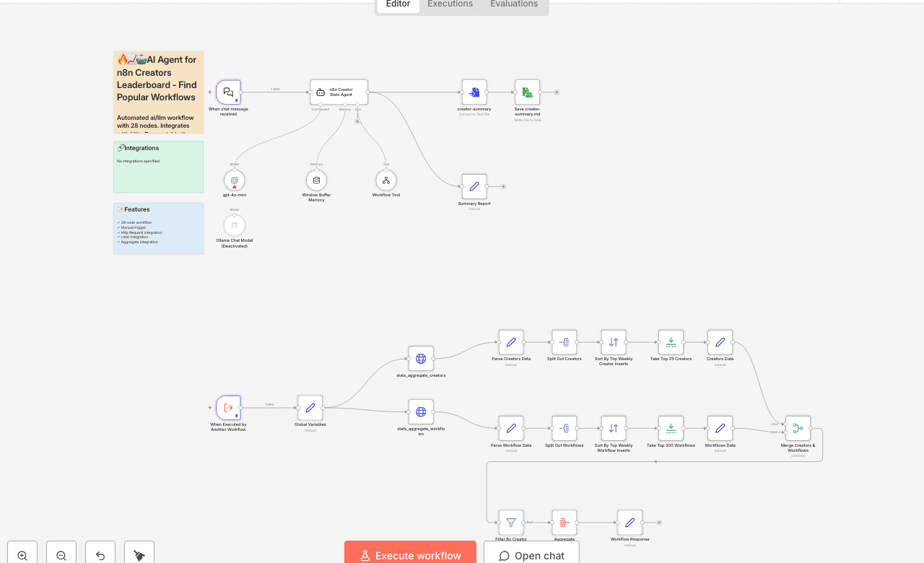
Task: Open the Window Buffer Memory node
Action: (316, 180)
